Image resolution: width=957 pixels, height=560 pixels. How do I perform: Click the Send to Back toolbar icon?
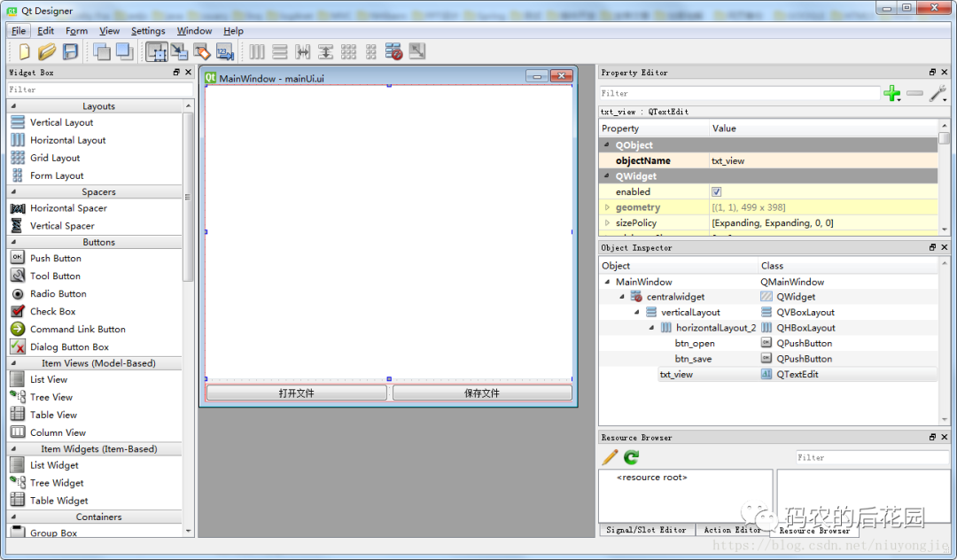pyautogui.click(x=101, y=52)
